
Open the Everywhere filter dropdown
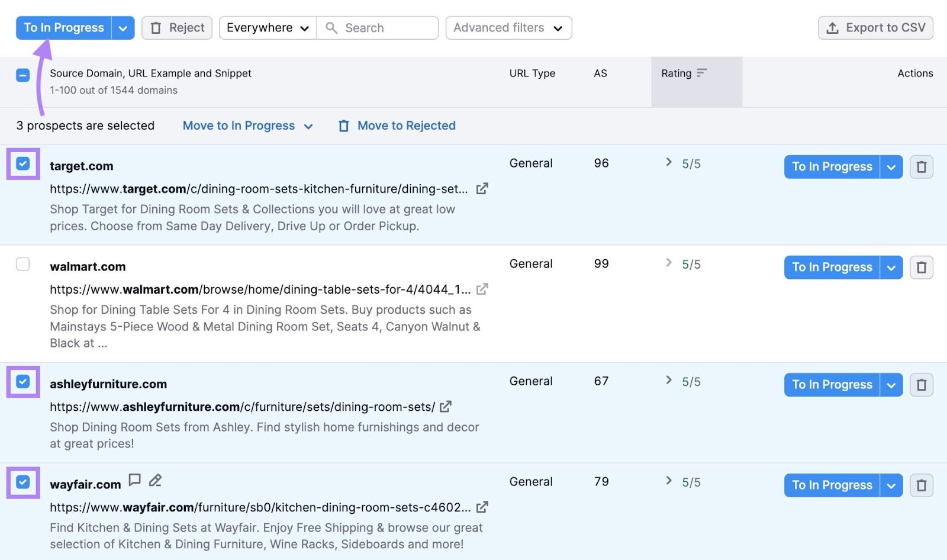click(x=267, y=27)
